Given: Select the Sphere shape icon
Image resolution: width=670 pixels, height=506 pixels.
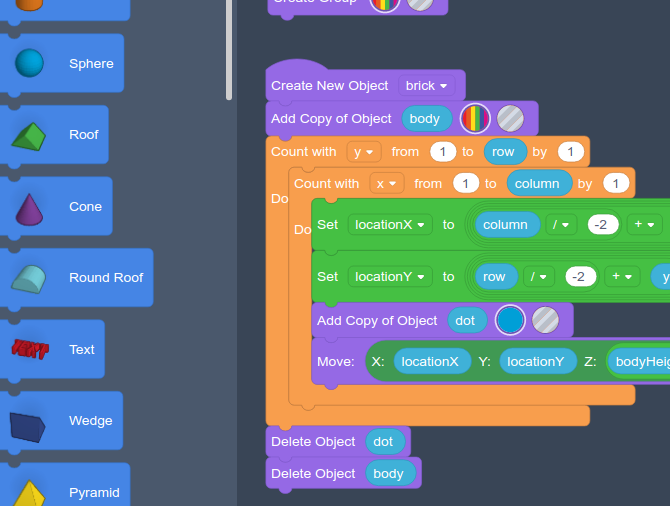Looking at the screenshot, I should click(x=29, y=63).
